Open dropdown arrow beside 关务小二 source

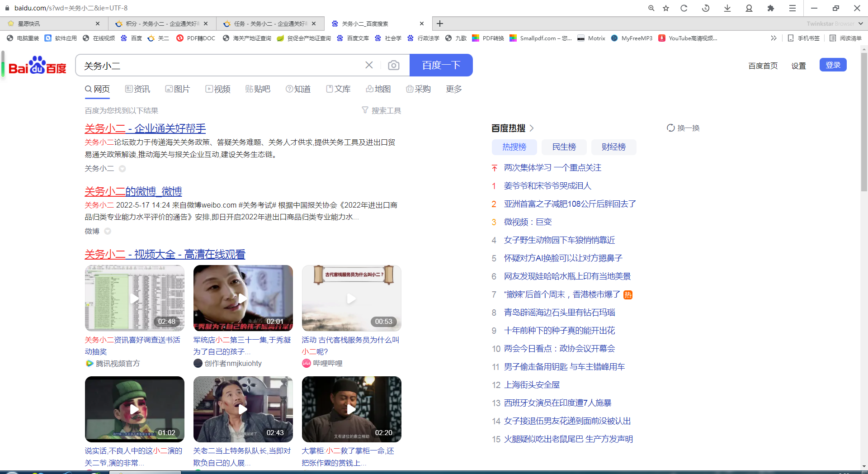122,169
